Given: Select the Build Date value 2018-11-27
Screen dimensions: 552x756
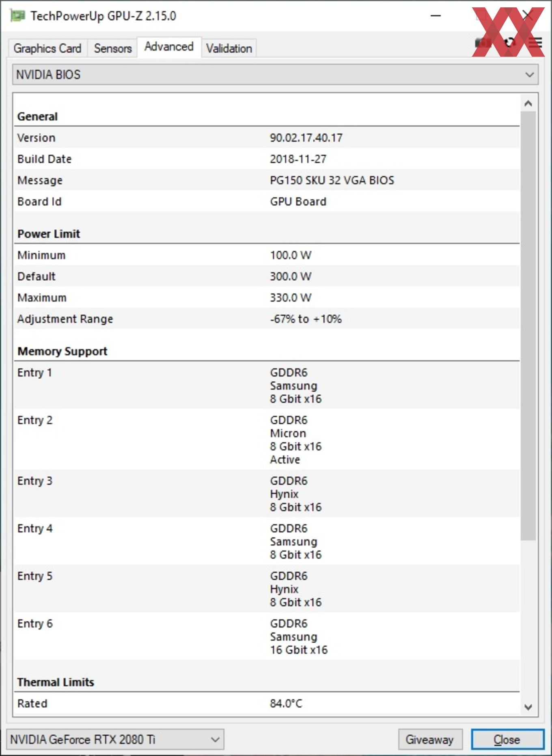Looking at the screenshot, I should pyautogui.click(x=298, y=159).
